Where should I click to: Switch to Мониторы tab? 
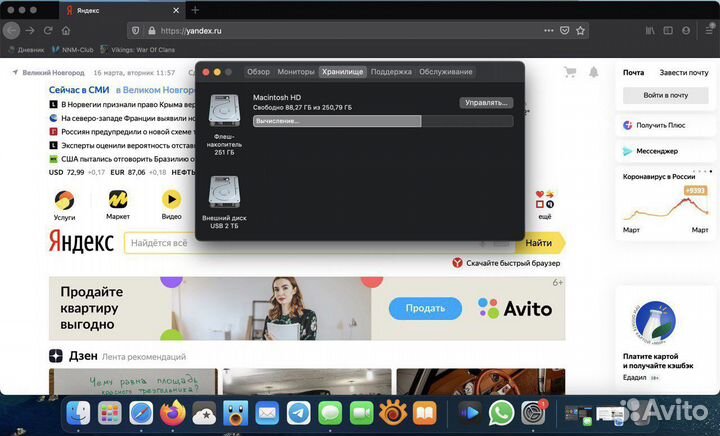296,72
